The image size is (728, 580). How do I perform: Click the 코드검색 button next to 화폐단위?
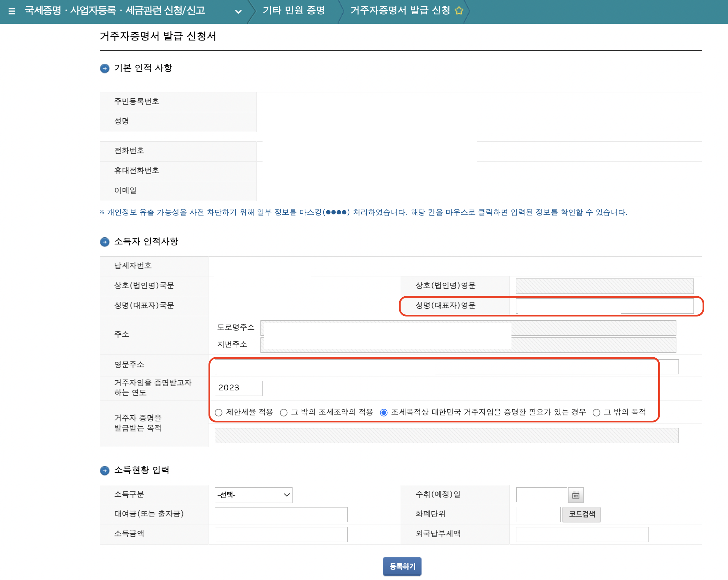pyautogui.click(x=582, y=514)
